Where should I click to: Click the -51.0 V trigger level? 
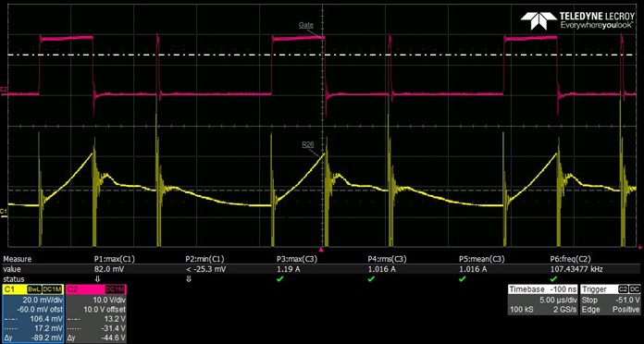click(x=628, y=301)
